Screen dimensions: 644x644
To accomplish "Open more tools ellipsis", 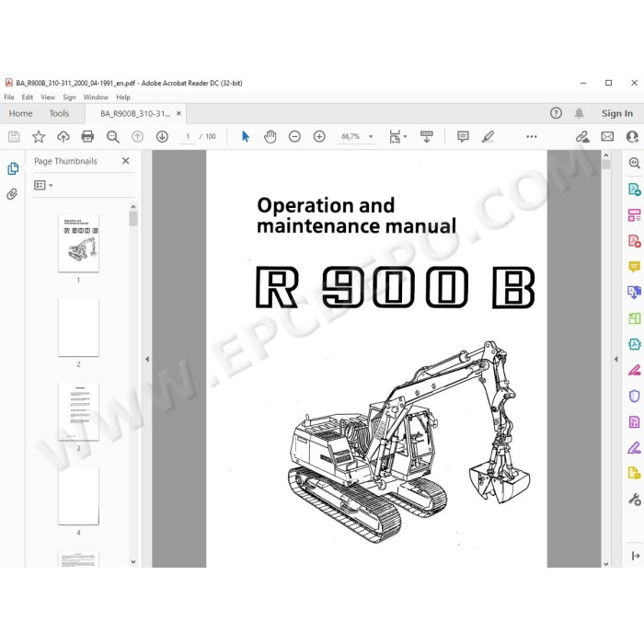I will pos(532,136).
